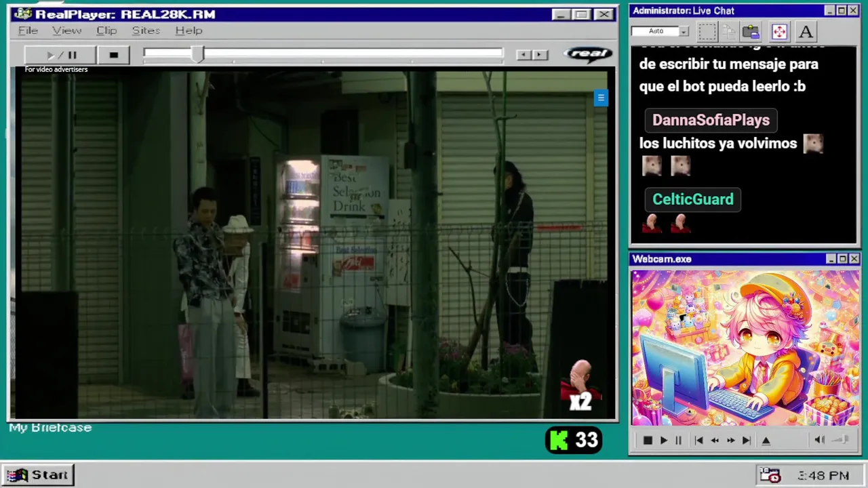This screenshot has height=488, width=868.
Task: Click rewind in Webcam.exe controls
Action: (715, 441)
